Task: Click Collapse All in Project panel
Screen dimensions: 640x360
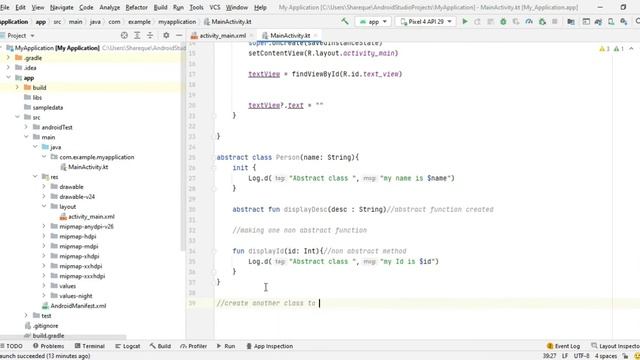Action: tap(150, 36)
